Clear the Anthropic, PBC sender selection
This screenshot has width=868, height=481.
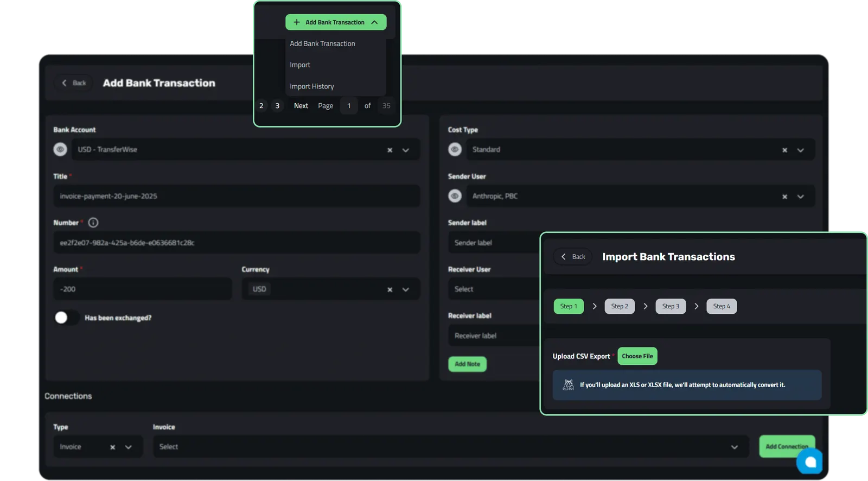tap(784, 197)
